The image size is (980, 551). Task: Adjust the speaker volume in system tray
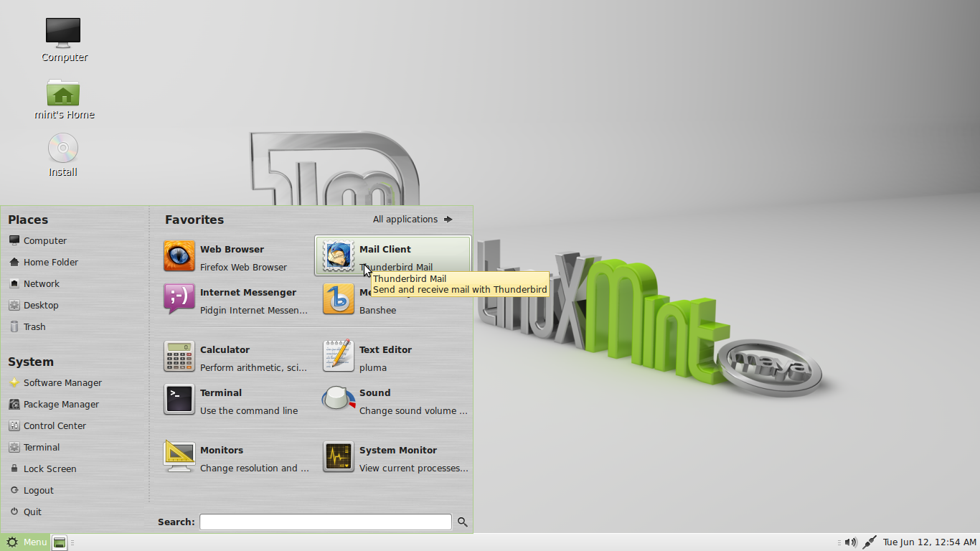[851, 542]
